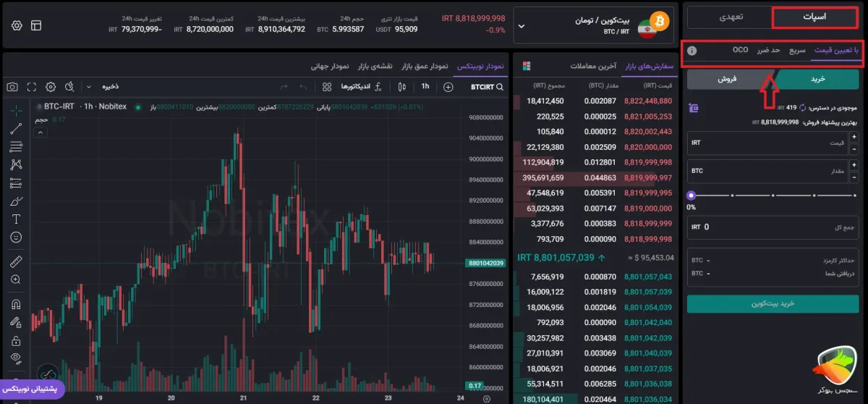Select the text annotation tool
The width and height of the screenshot is (868, 404).
tap(16, 219)
